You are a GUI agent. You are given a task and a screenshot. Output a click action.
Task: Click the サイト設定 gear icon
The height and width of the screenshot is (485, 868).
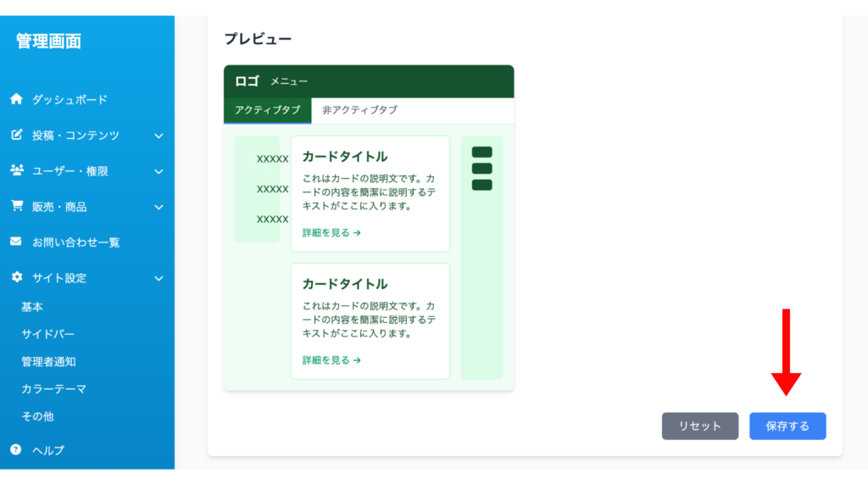point(16,277)
